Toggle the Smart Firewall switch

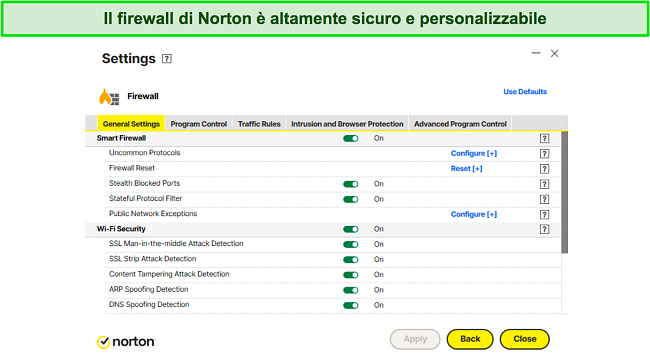pos(351,138)
